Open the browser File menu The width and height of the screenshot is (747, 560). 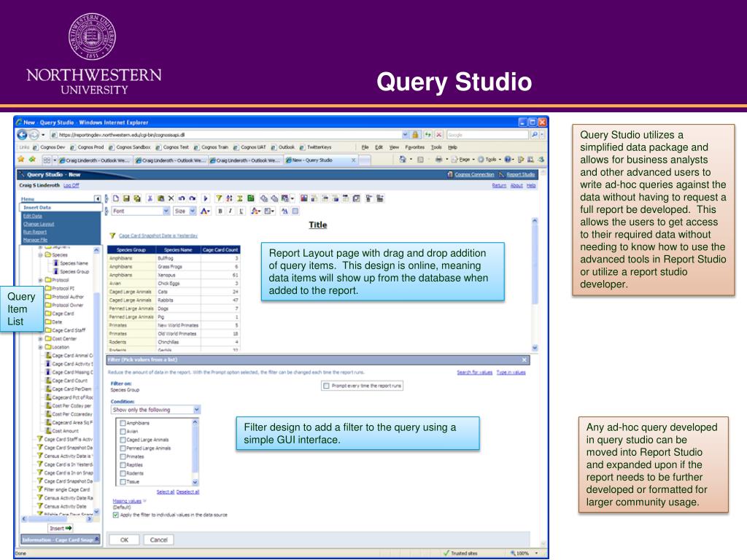[365, 147]
